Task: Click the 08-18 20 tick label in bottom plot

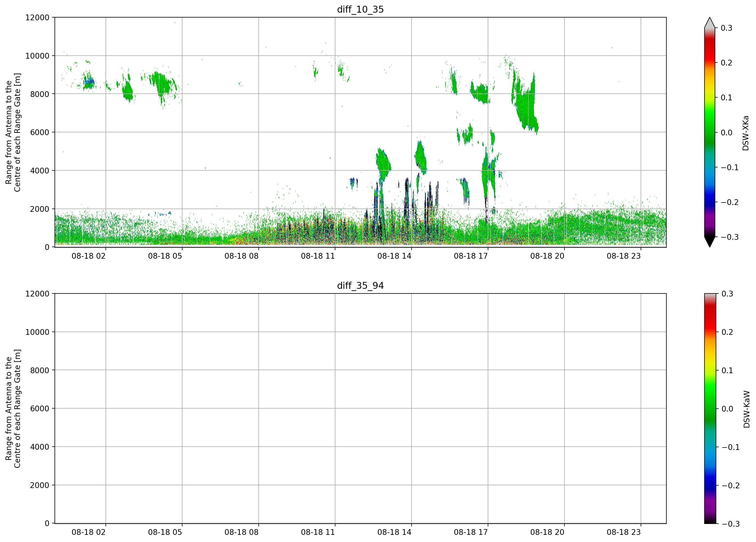Action: coord(547,532)
